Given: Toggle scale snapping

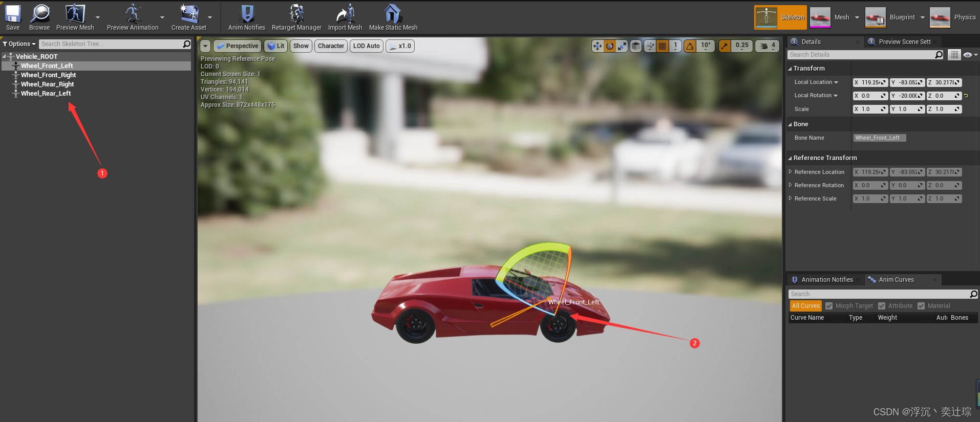Looking at the screenshot, I should point(725,46).
